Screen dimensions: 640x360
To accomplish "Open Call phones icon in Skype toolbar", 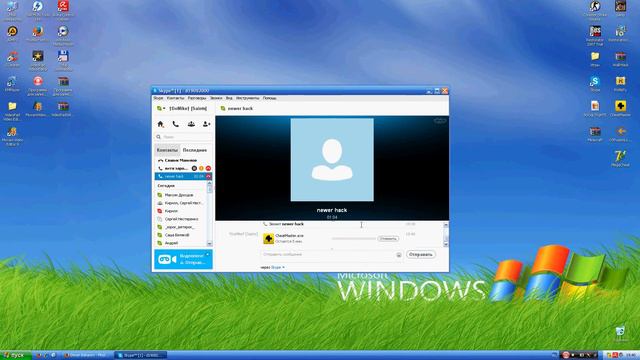I will coord(176,124).
